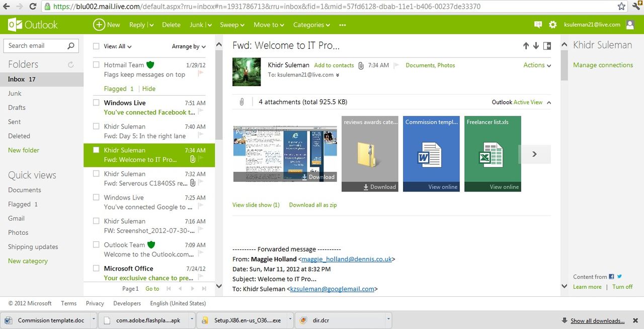Go to first page of messages
The height and width of the screenshot is (329, 644).
click(x=169, y=289)
